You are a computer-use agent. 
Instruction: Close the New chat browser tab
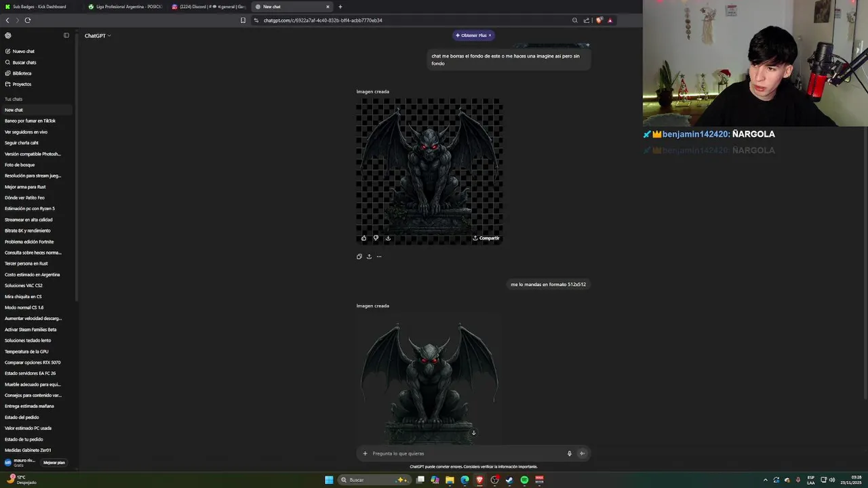click(328, 7)
